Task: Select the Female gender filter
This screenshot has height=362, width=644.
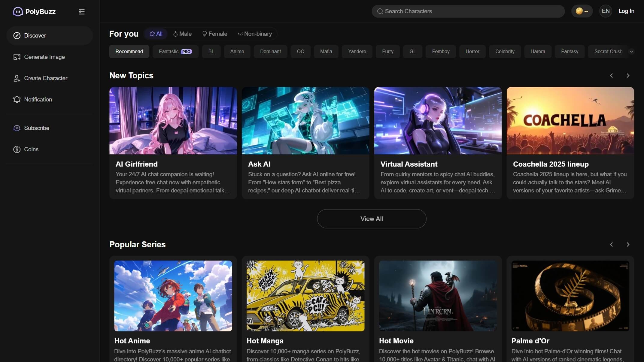Action: point(214,34)
